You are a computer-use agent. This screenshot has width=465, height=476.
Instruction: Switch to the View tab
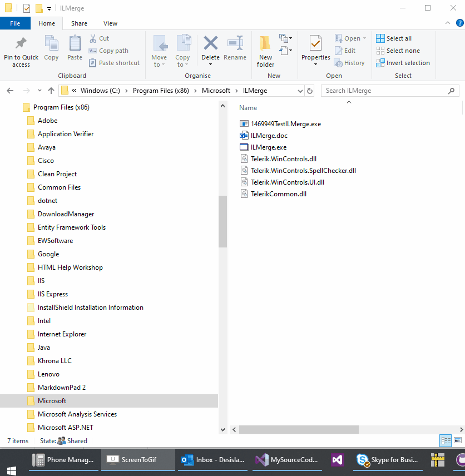(x=110, y=23)
